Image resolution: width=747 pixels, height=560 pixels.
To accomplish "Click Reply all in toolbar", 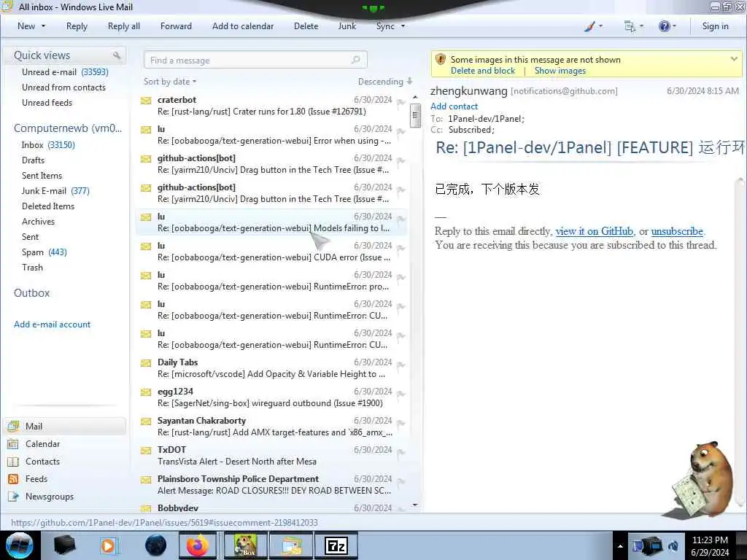I will (x=124, y=26).
